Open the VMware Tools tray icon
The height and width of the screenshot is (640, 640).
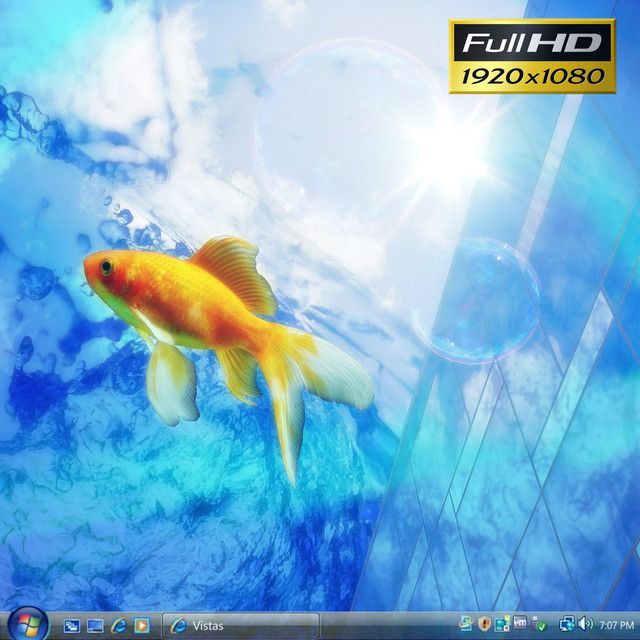point(520,624)
